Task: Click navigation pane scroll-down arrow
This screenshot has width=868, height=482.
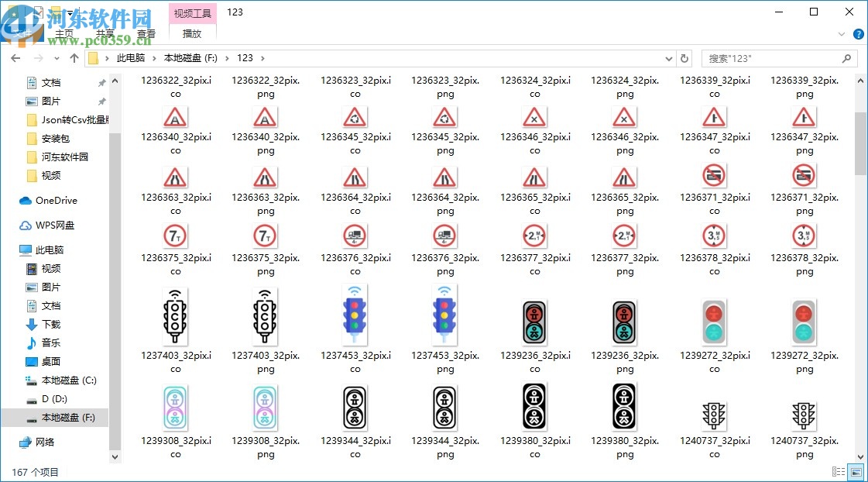Action: 115,457
